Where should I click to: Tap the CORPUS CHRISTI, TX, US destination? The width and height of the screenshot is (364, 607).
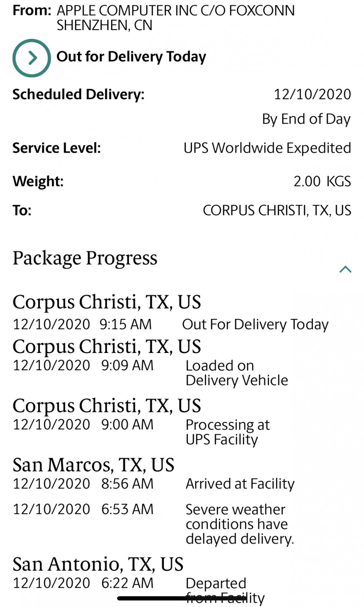(x=277, y=210)
